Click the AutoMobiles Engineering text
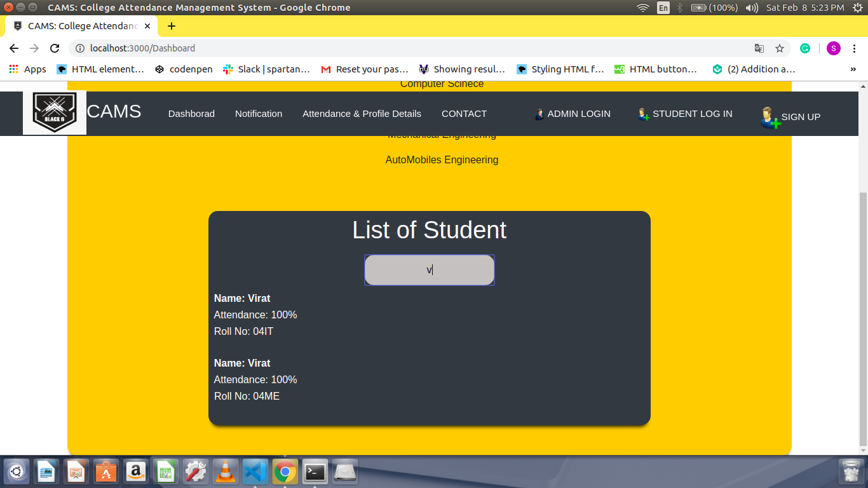This screenshot has height=488, width=868. (x=442, y=160)
